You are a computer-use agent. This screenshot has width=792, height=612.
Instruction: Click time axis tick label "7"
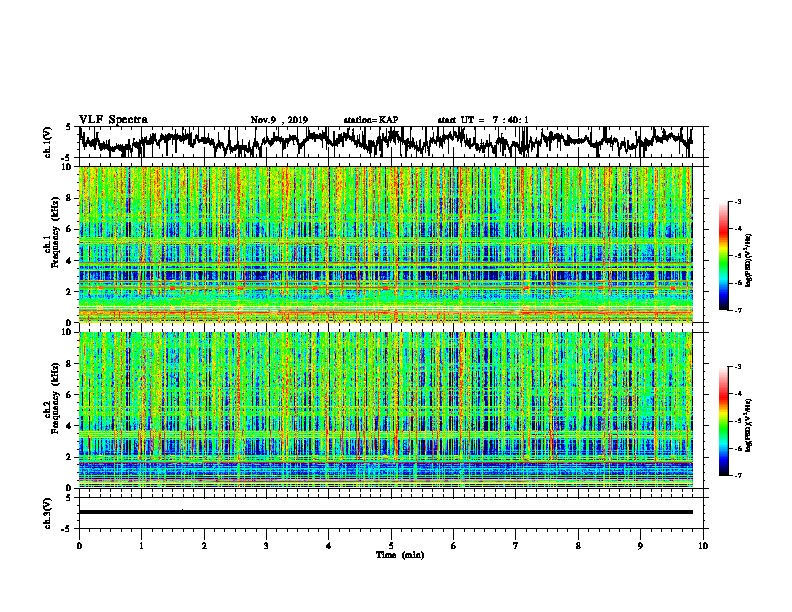click(516, 546)
